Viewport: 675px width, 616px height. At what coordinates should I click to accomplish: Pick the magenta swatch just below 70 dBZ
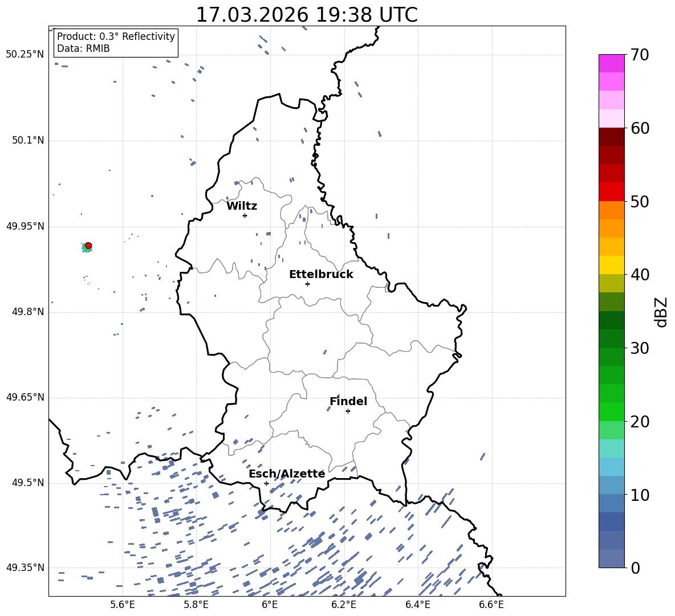coord(612,64)
